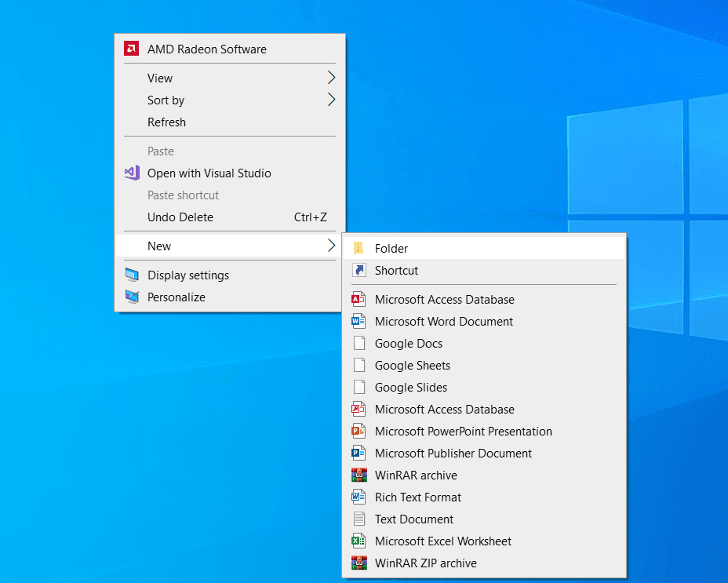
Task: Open Display settings from menu
Action: 230,275
